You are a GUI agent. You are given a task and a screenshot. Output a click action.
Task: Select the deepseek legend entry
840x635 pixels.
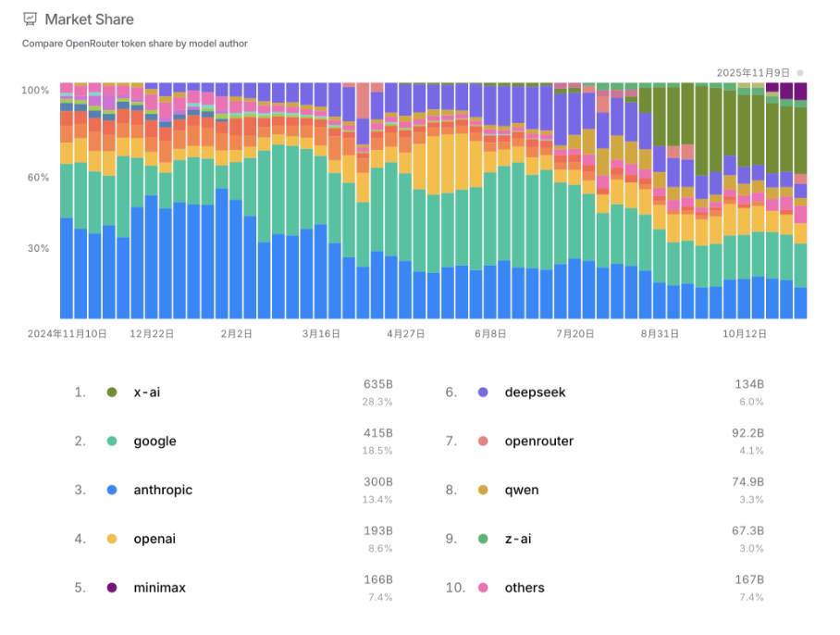click(x=535, y=392)
